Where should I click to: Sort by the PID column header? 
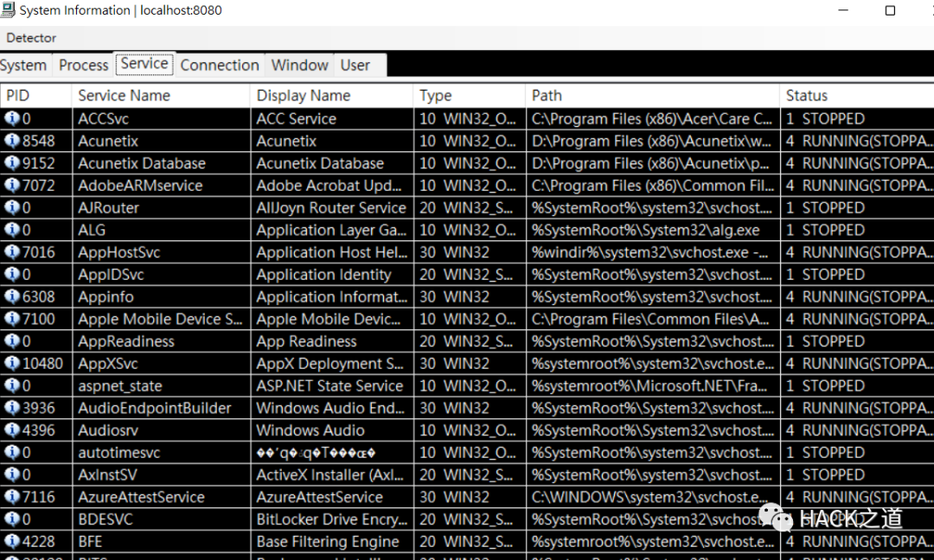pyautogui.click(x=35, y=96)
